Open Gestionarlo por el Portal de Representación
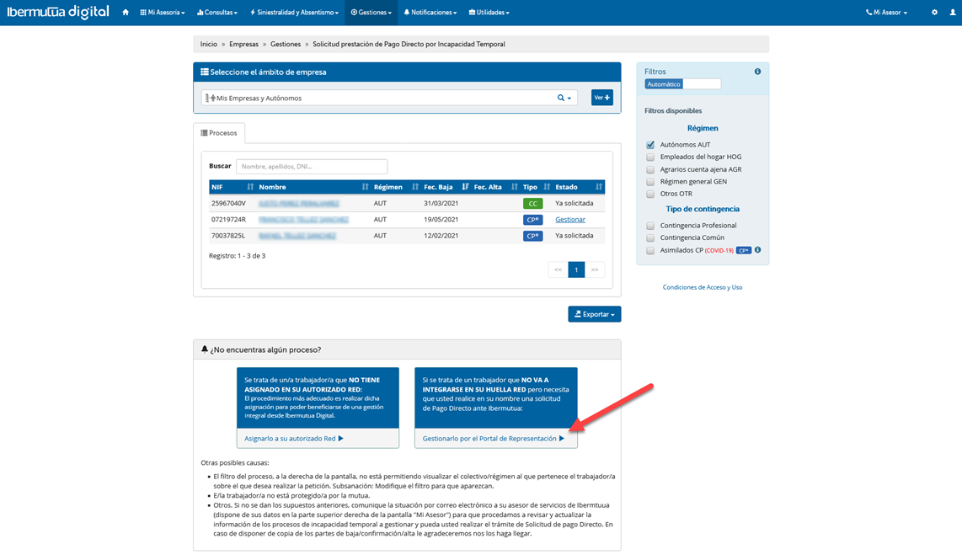 point(494,439)
